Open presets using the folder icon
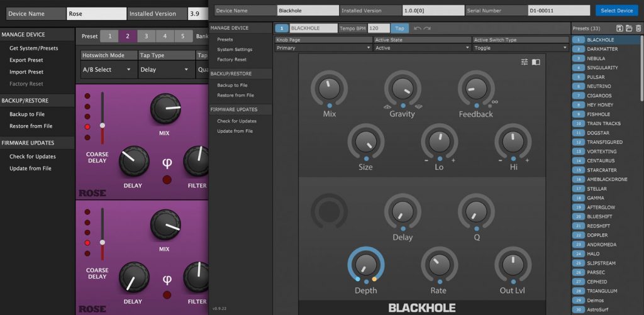This screenshot has width=644, height=315. 629,28
